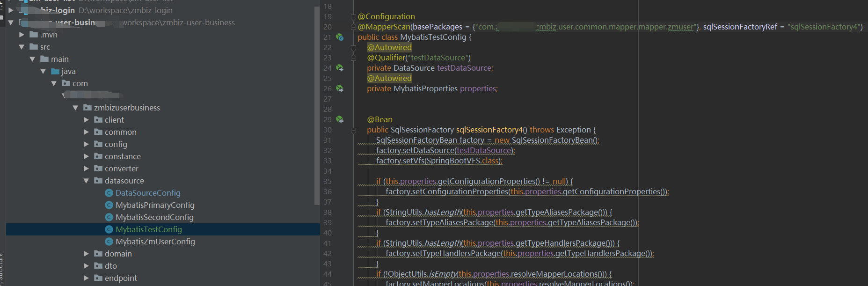Click the sqlSessionFactory4 method name
The height and width of the screenshot is (286, 868).
(489, 130)
